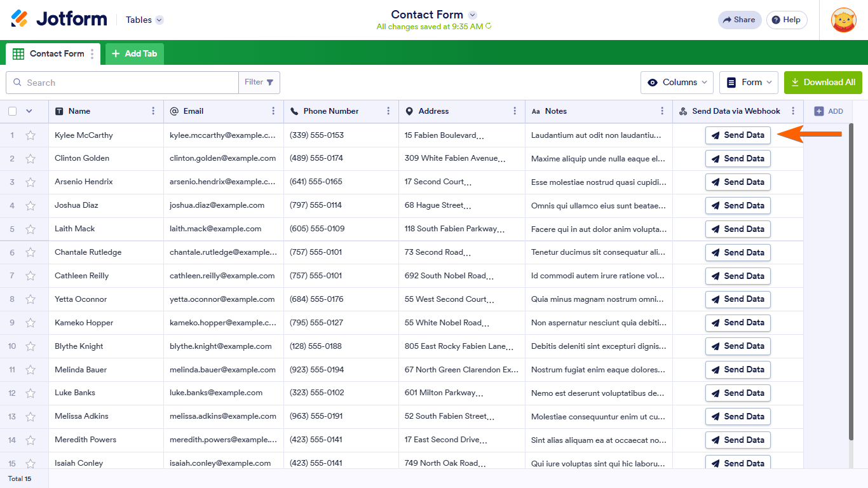The height and width of the screenshot is (488, 868).
Task: Click the Jotform logo icon
Action: click(20, 19)
